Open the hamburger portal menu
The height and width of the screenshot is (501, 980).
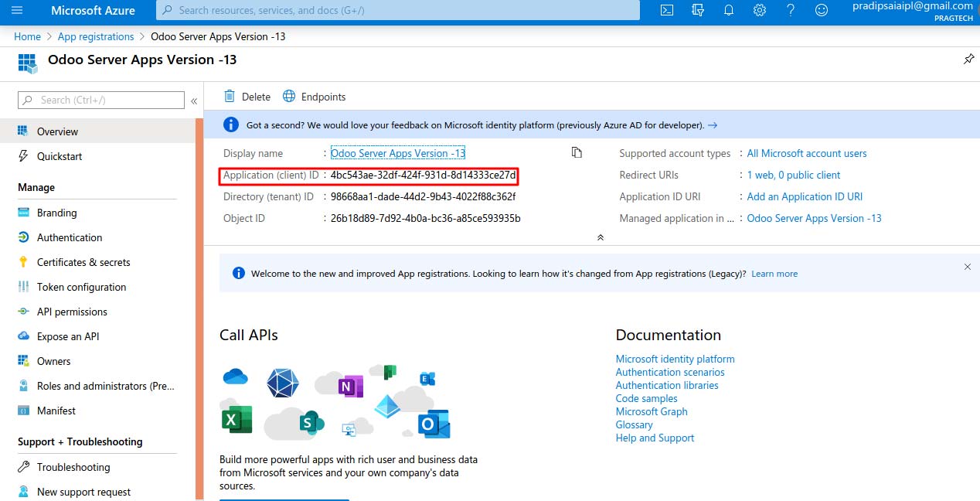tap(17, 11)
